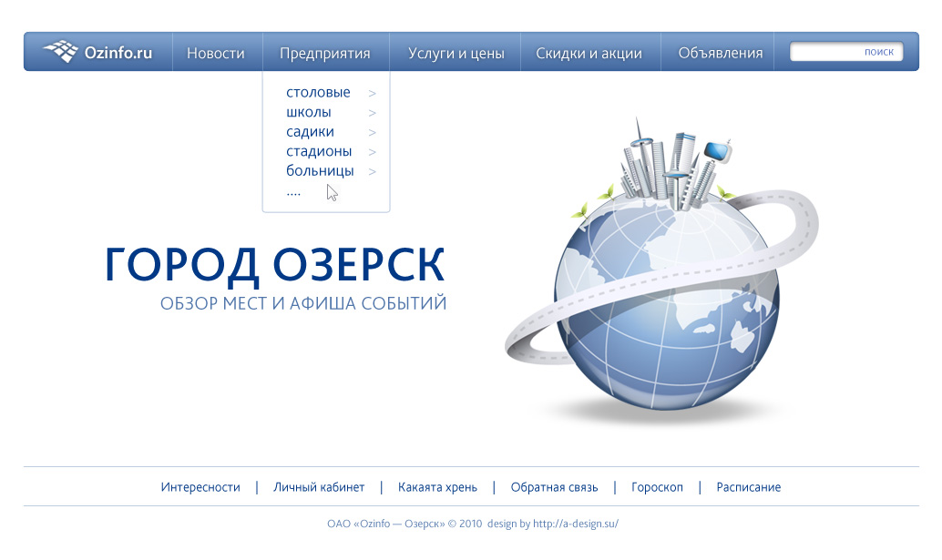Open the Интересности footer link

(200, 487)
